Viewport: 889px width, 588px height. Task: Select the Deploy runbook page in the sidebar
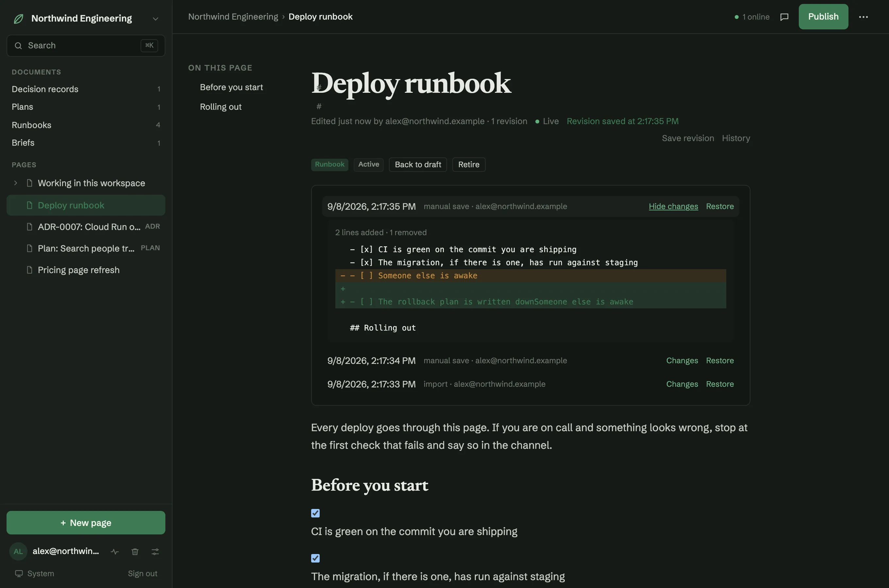click(x=86, y=205)
